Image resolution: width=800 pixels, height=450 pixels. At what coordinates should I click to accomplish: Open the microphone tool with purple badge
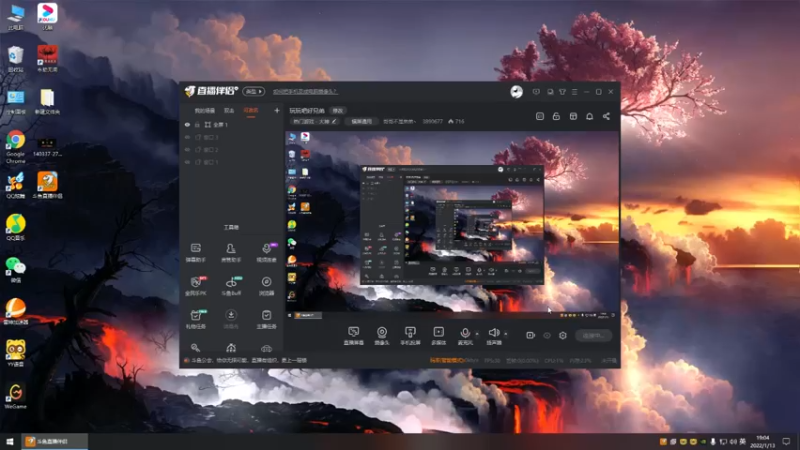point(266,253)
